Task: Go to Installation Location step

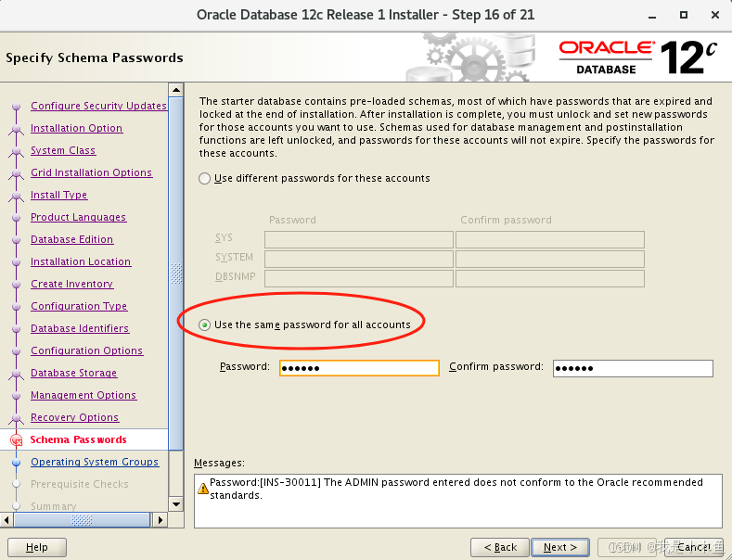Action: click(x=81, y=261)
